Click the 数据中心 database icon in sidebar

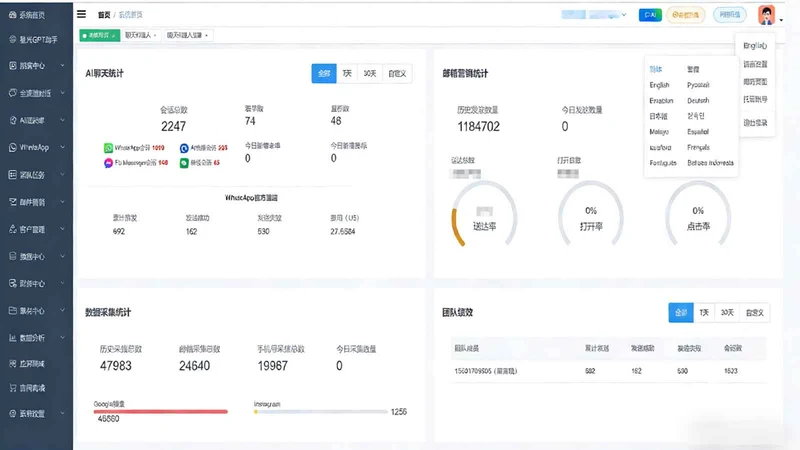[13, 256]
